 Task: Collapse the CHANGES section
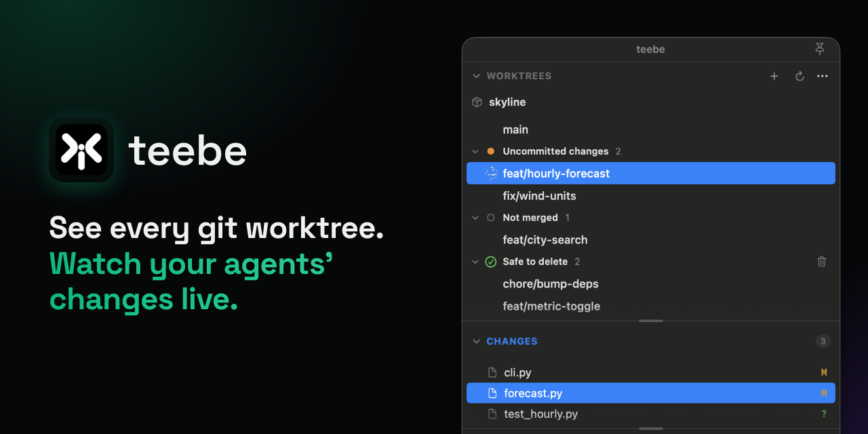pos(476,341)
